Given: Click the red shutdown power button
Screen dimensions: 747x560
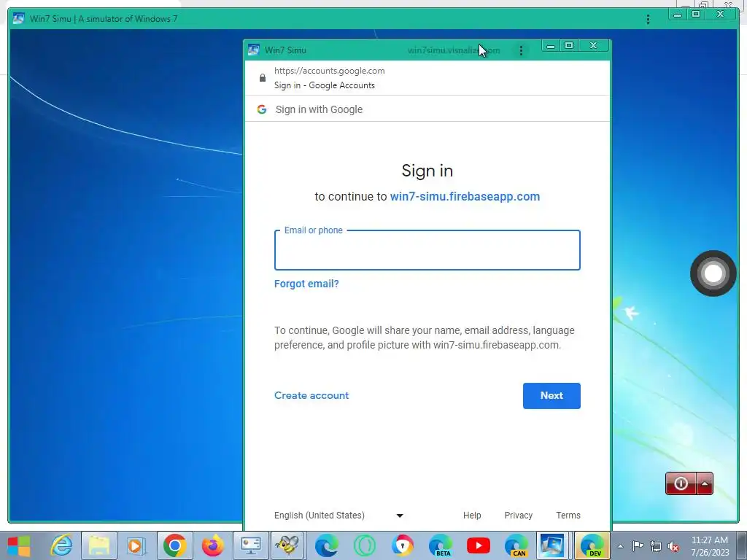Looking at the screenshot, I should (x=681, y=483).
